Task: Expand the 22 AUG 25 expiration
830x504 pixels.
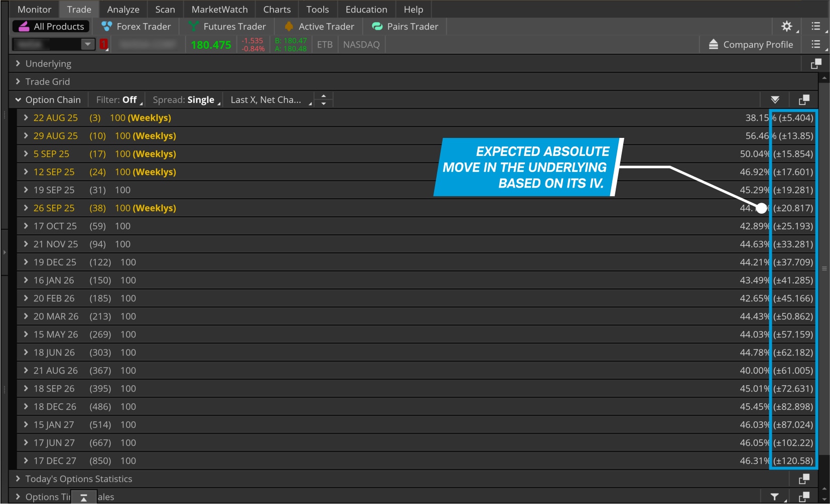Action: pyautogui.click(x=26, y=118)
